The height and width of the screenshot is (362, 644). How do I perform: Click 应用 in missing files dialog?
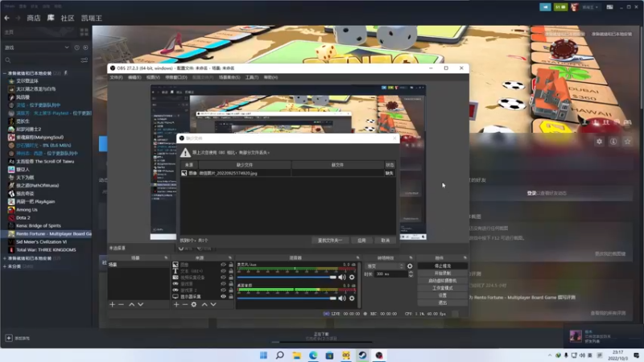click(361, 241)
